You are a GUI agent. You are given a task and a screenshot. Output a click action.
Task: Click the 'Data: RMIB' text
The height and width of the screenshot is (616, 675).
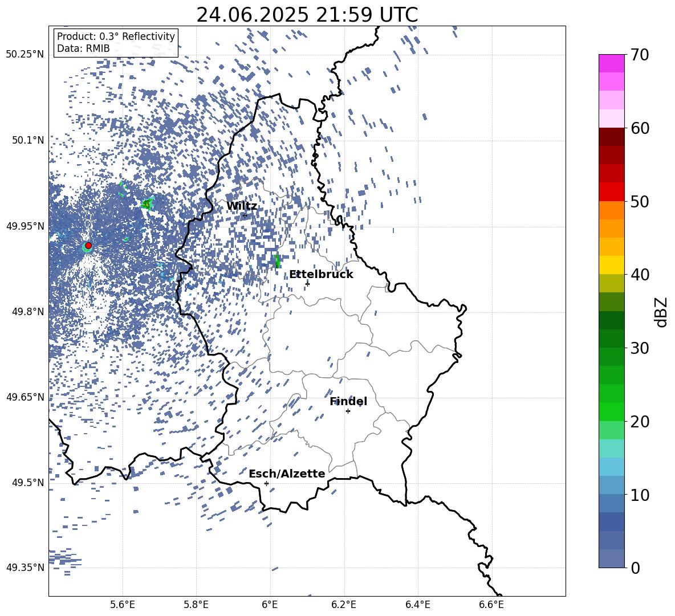click(x=83, y=48)
